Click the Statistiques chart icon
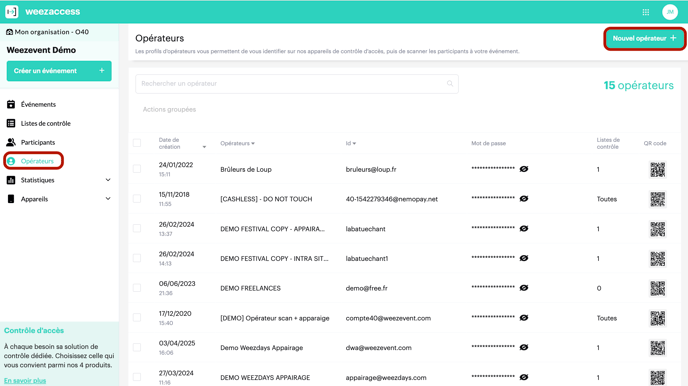Viewport: 688px width, 386px height. (11, 180)
